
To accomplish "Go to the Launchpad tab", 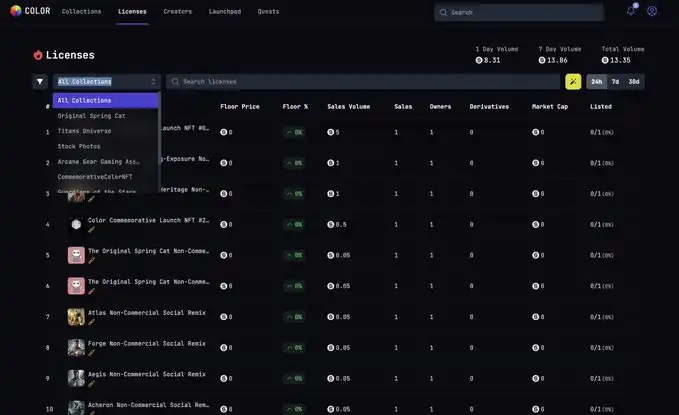I will [x=225, y=12].
